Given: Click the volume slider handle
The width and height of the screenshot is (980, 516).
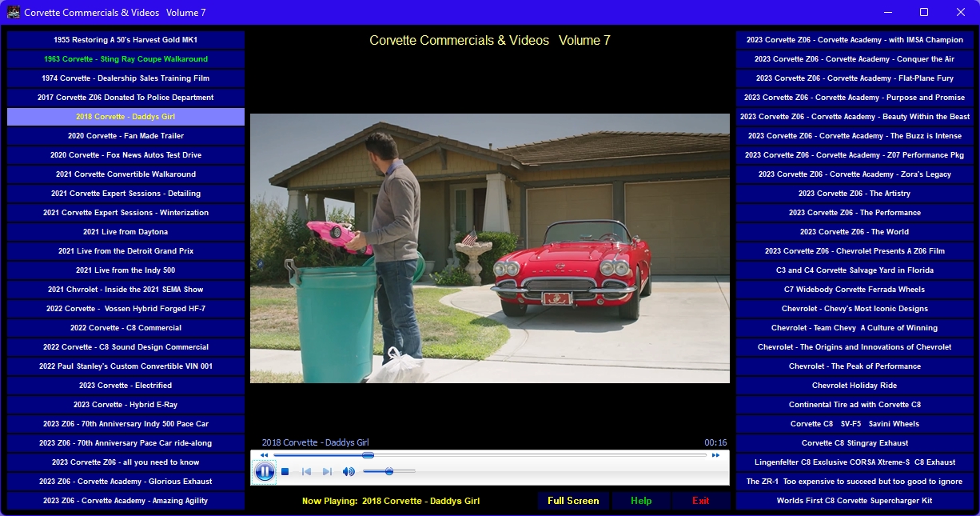Looking at the screenshot, I should point(388,472).
